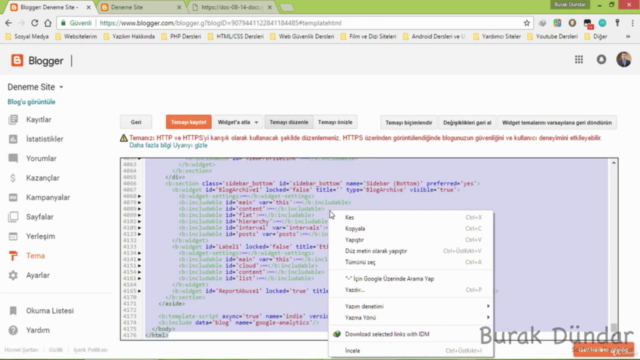Click the Uyarıyı gizle link
This screenshot has width=640, height=360.
pos(189,145)
